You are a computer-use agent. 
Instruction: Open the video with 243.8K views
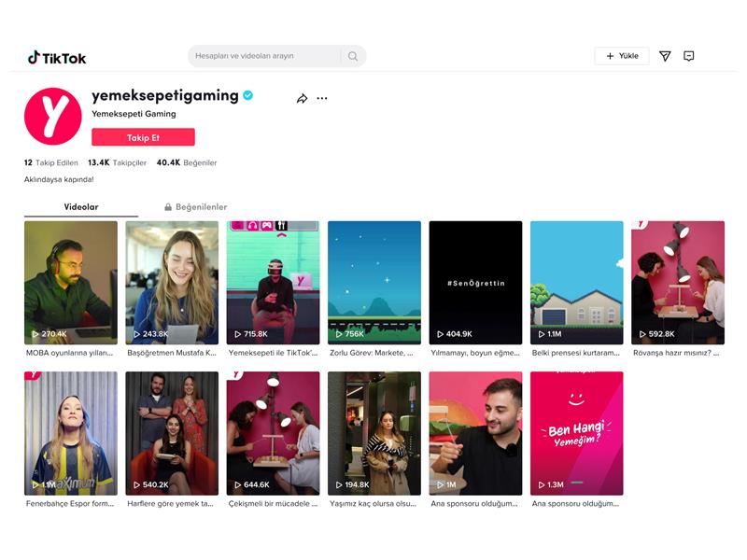[172, 283]
